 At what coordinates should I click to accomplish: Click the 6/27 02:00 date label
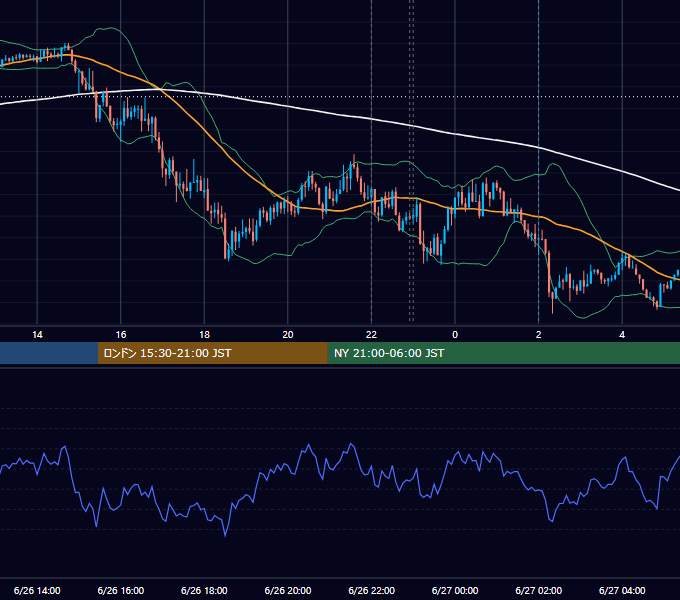pos(539,590)
